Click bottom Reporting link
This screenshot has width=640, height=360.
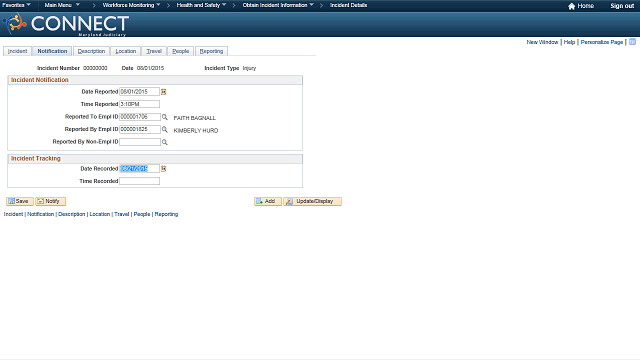(166, 214)
